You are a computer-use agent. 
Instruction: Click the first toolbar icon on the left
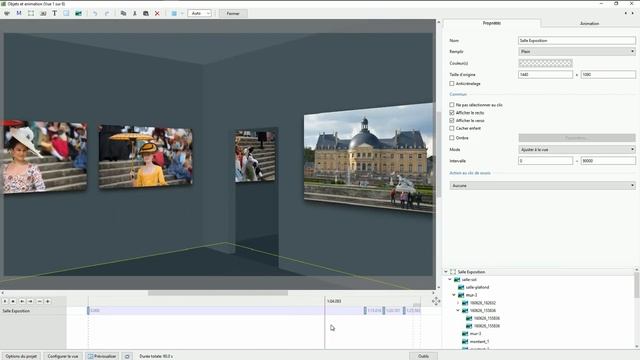pos(7,13)
